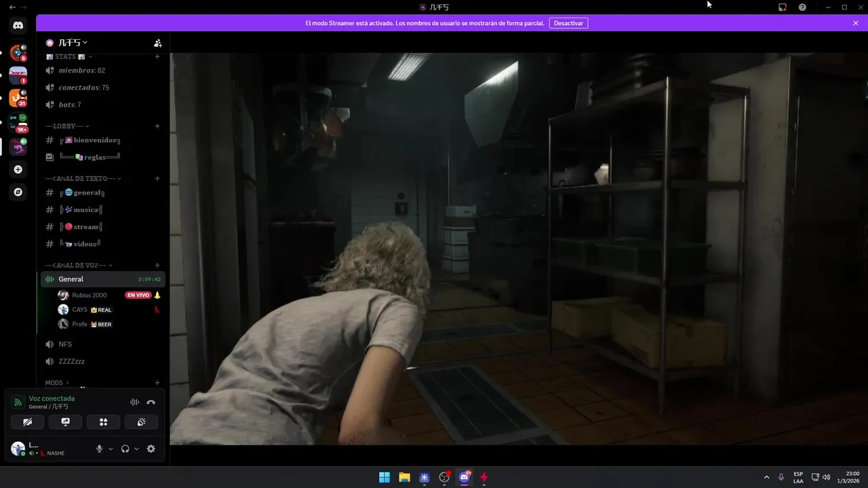Start an activity from the voice panel
This screenshot has width=868, height=488.
pyautogui.click(x=103, y=422)
